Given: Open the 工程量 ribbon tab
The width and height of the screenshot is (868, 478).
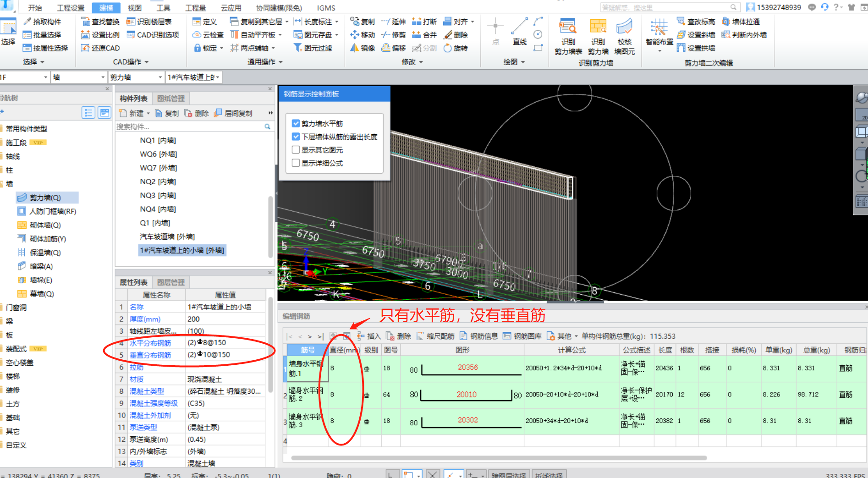Looking at the screenshot, I should pos(195,8).
